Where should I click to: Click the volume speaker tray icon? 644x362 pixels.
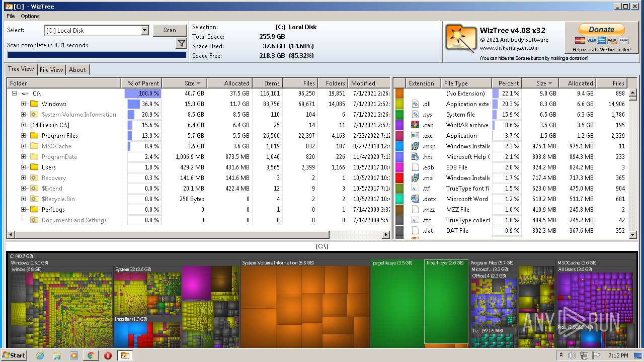(x=572, y=355)
